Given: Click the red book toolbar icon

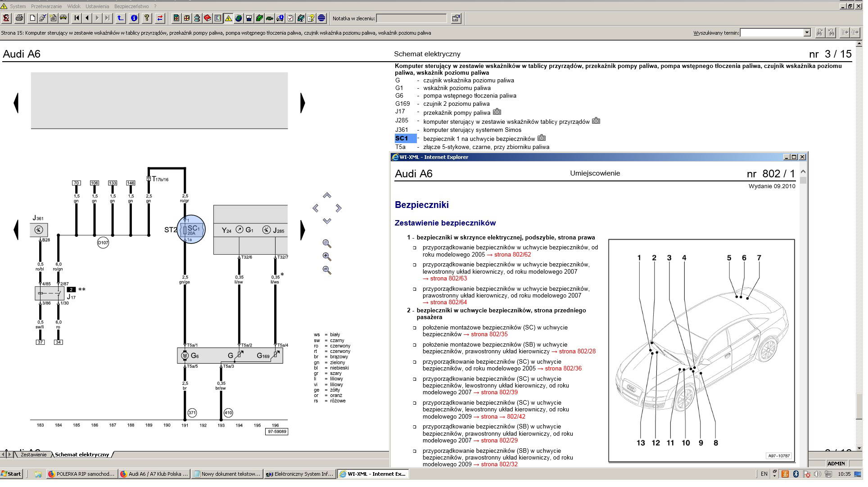Looking at the screenshot, I should [x=208, y=18].
